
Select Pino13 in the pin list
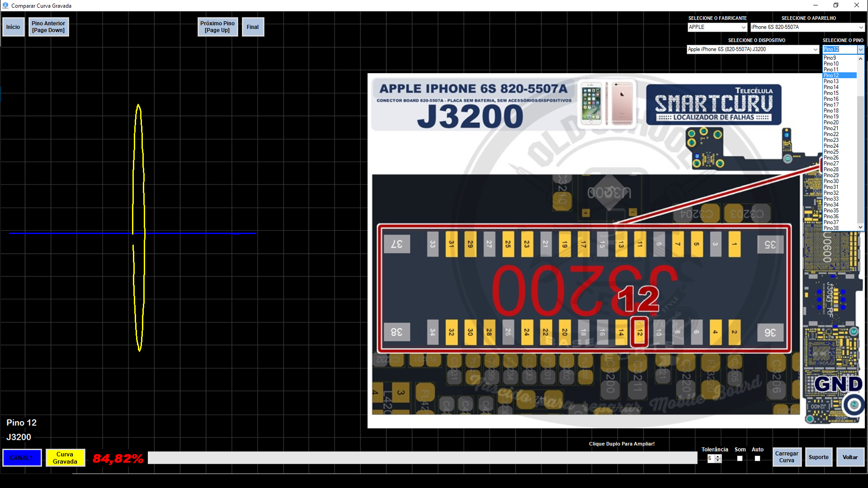840,81
